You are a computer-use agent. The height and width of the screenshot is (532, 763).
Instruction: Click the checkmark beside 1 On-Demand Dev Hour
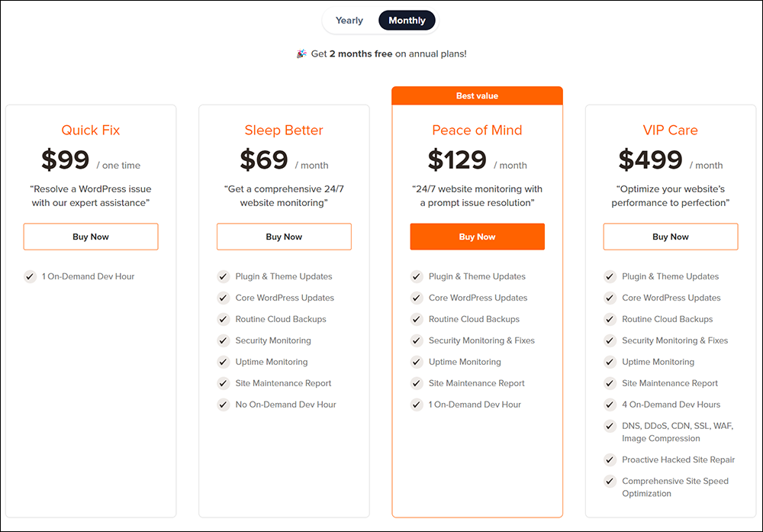30,276
